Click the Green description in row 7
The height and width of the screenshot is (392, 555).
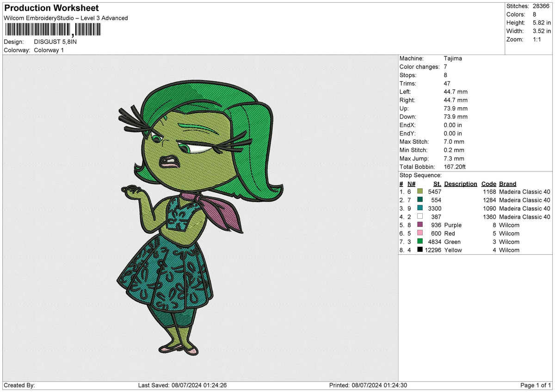(452, 242)
